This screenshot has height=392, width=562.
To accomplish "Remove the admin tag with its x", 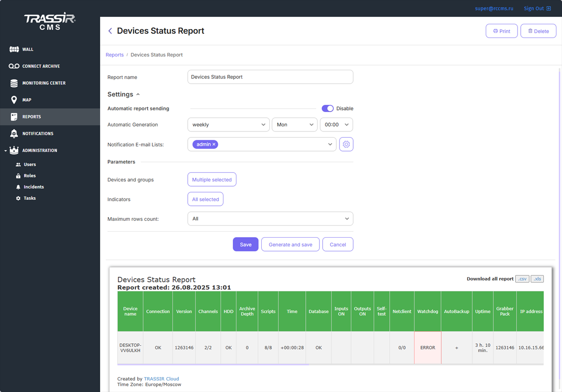I will [x=214, y=145].
